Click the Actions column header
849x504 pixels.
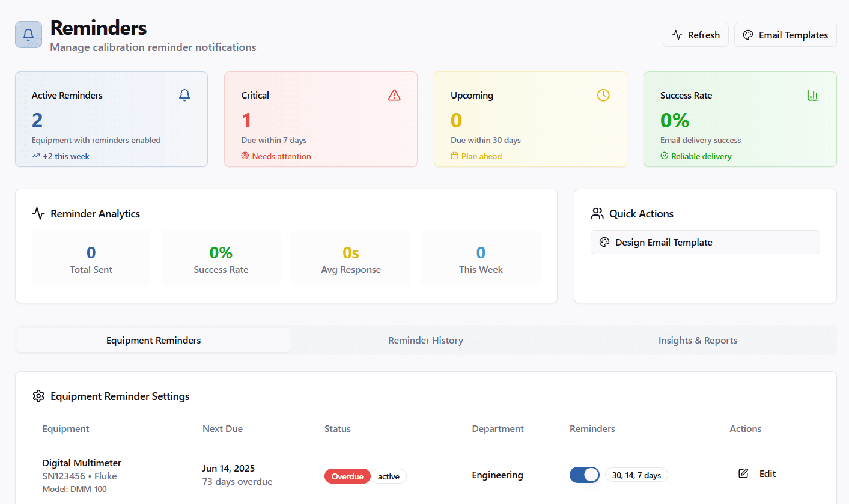click(746, 428)
